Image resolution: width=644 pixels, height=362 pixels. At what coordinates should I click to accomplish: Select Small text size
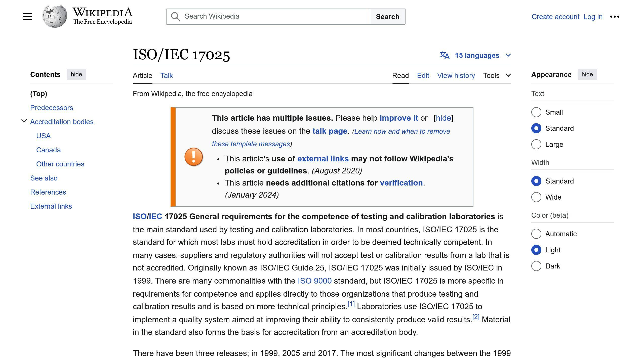coord(536,112)
